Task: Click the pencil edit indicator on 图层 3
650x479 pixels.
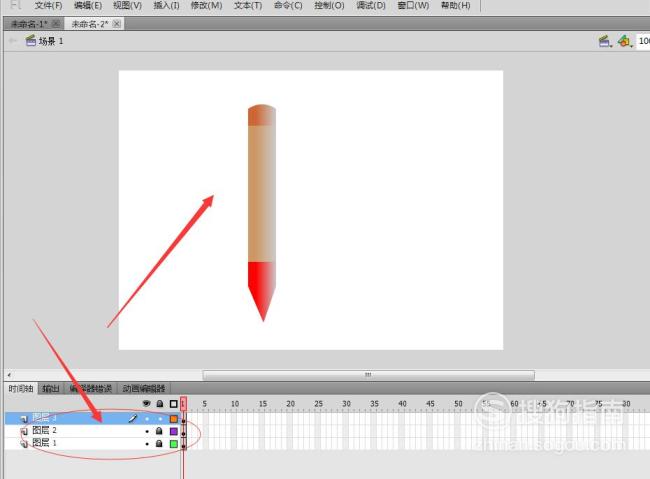Action: (x=133, y=418)
